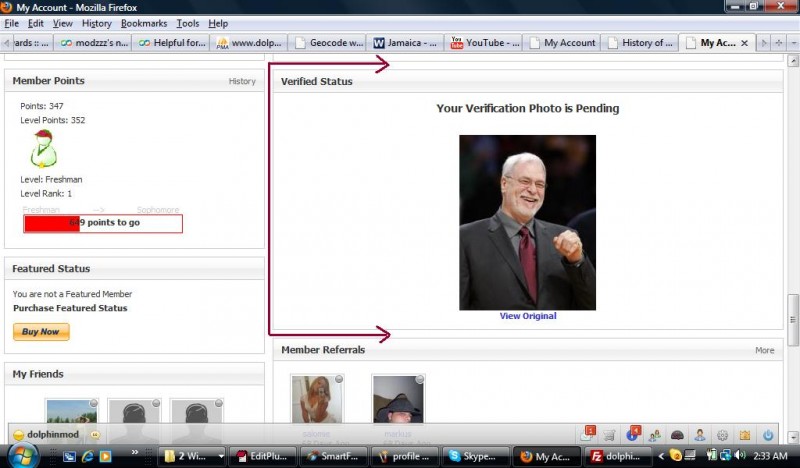Image resolution: width=800 pixels, height=468 pixels.
Task: Open the Tools menu
Action: (x=188, y=23)
